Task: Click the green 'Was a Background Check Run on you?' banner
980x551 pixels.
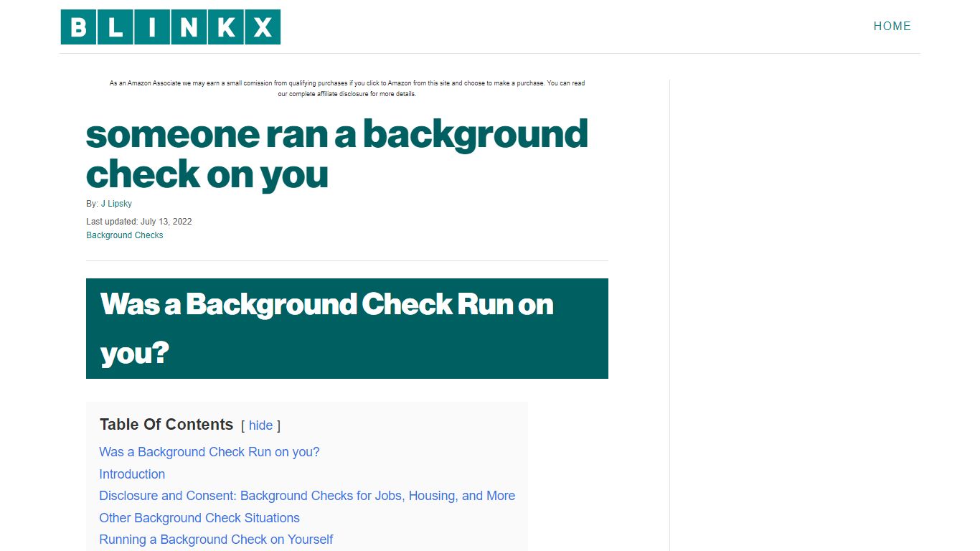Action: [347, 329]
